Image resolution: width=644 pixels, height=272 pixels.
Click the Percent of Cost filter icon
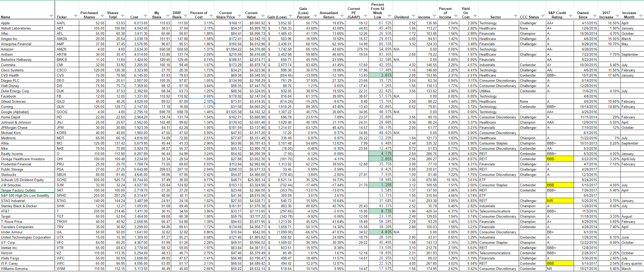tap(211, 16)
